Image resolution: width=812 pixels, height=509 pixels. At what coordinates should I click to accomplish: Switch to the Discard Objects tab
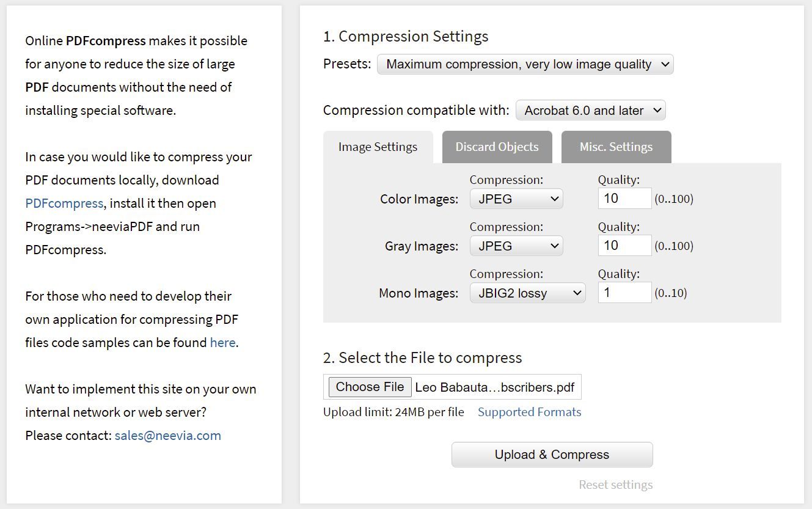[x=497, y=147]
